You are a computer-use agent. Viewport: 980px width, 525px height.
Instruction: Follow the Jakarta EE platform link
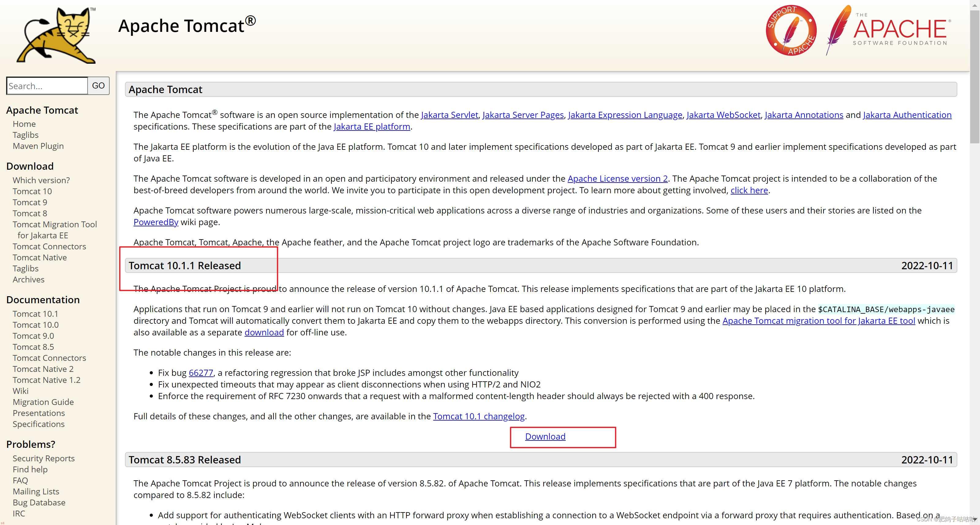[x=372, y=127]
